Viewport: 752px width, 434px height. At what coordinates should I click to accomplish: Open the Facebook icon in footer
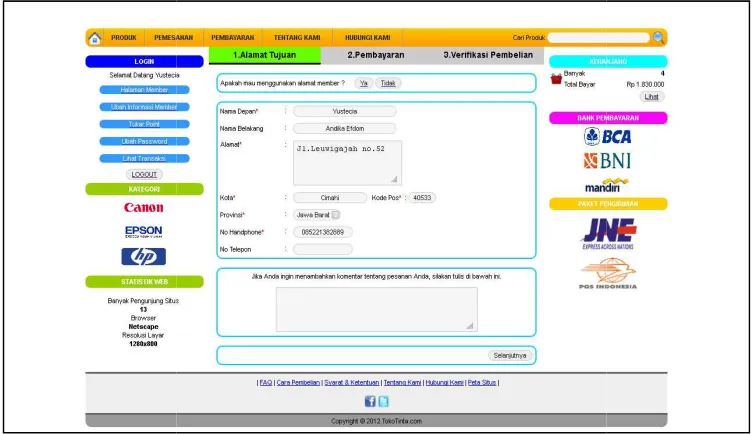[370, 401]
